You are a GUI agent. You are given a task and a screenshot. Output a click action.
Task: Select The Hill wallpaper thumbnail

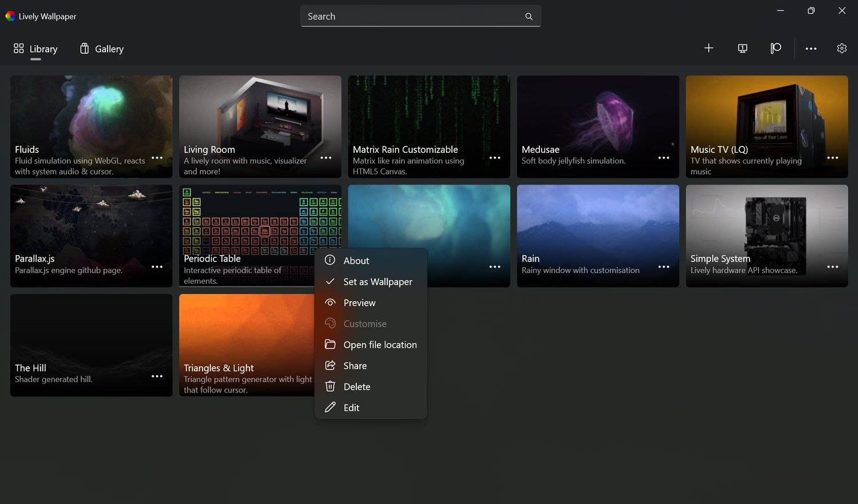tap(92, 345)
